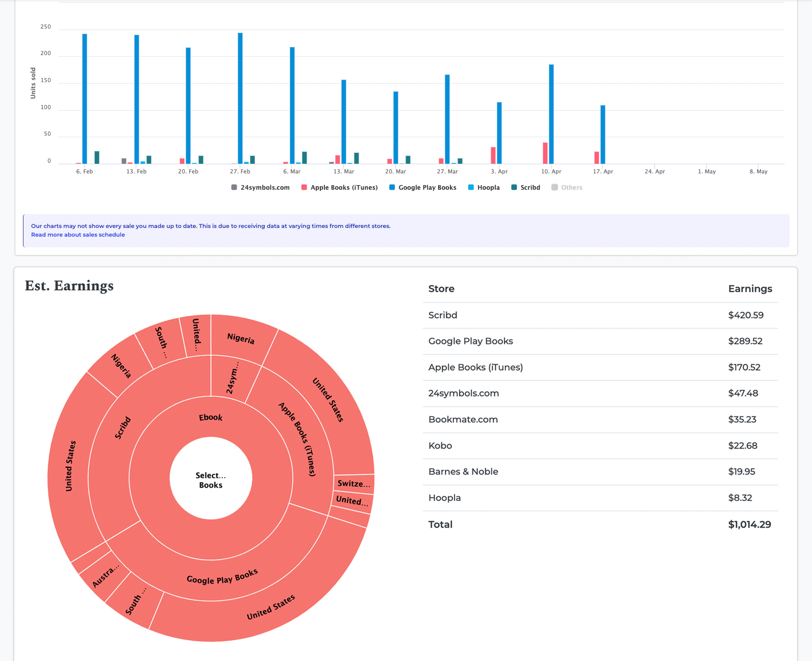This screenshot has height=661, width=812.
Task: Click the Earnings column header
Action: pos(750,289)
